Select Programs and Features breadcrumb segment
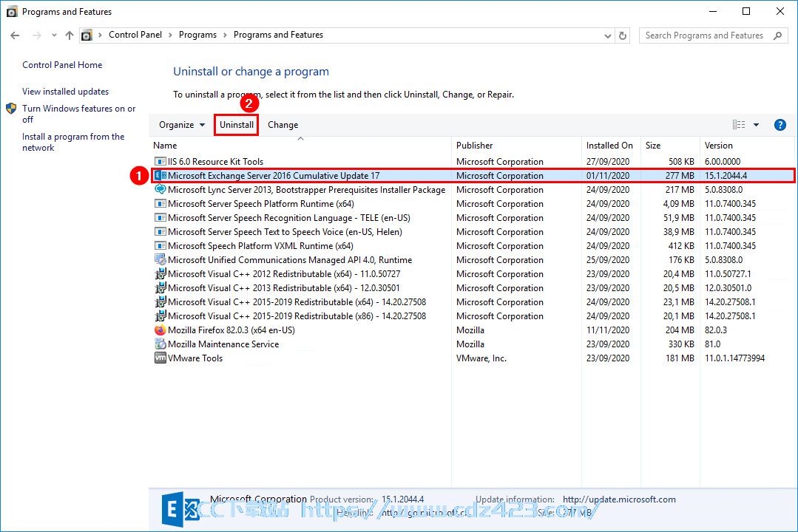Screen dimensions: 798x532 278,35
